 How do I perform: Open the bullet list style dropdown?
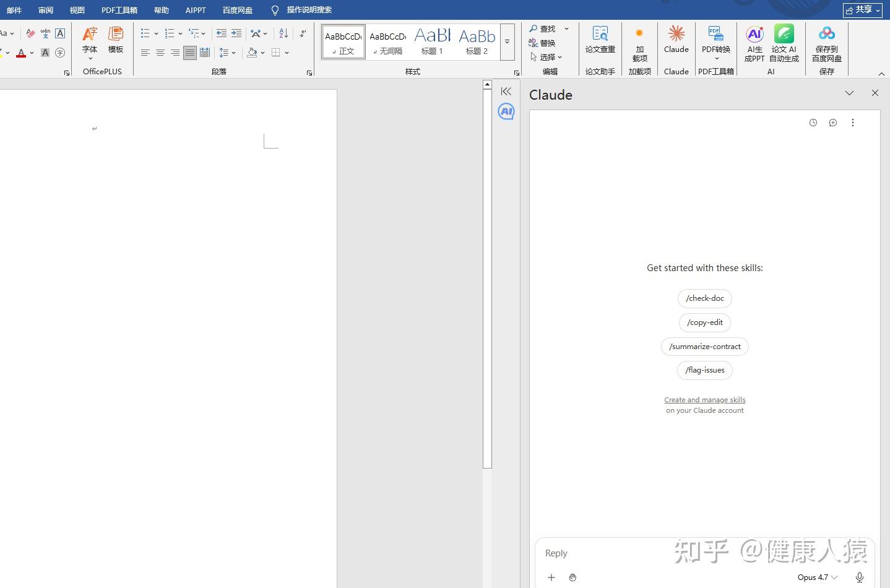click(x=156, y=34)
